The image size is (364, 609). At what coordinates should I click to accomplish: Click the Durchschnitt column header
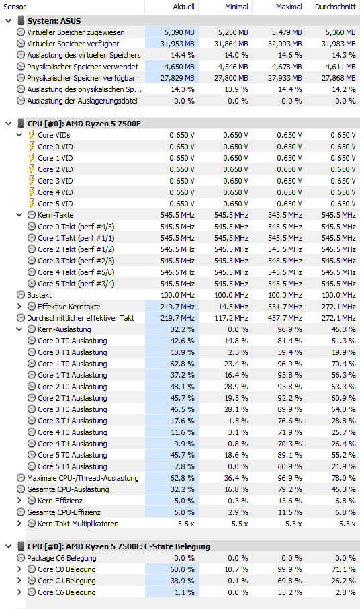coord(335,7)
